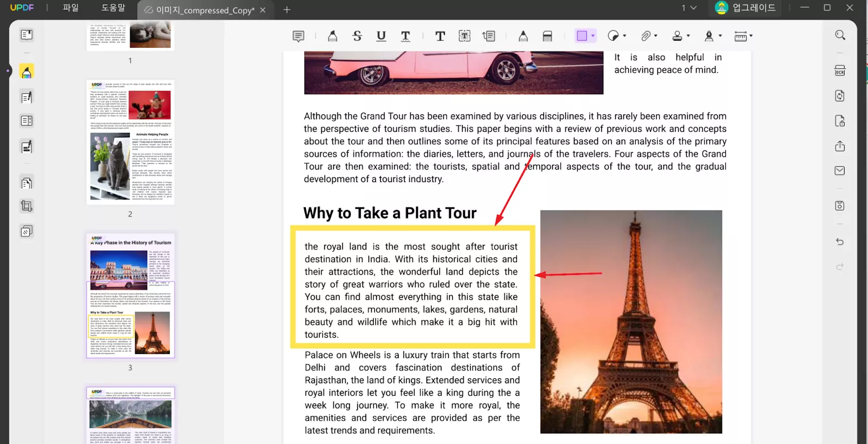Run the OCR text recognition tool
Viewport: 868px width, 444px height.
840,71
